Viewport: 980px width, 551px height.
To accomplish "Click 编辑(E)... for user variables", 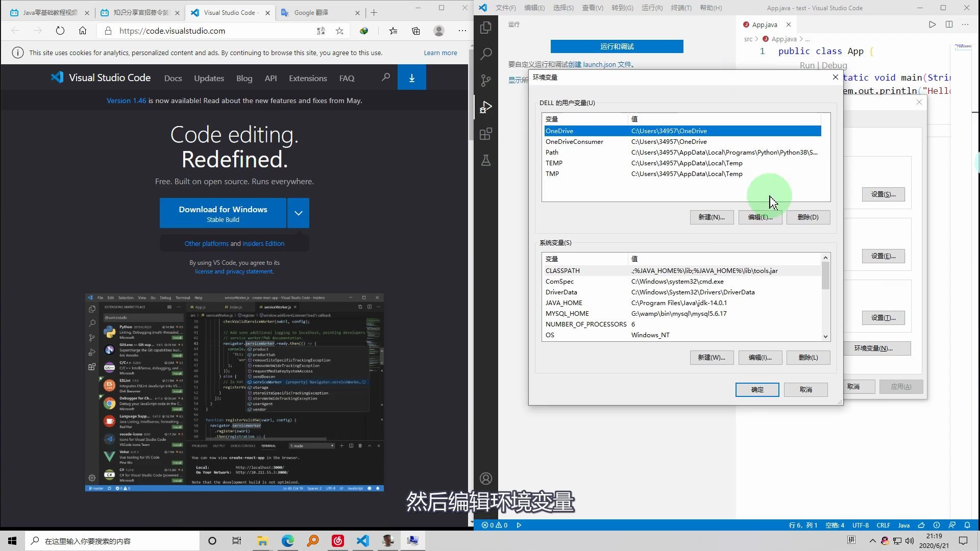I will pos(759,217).
